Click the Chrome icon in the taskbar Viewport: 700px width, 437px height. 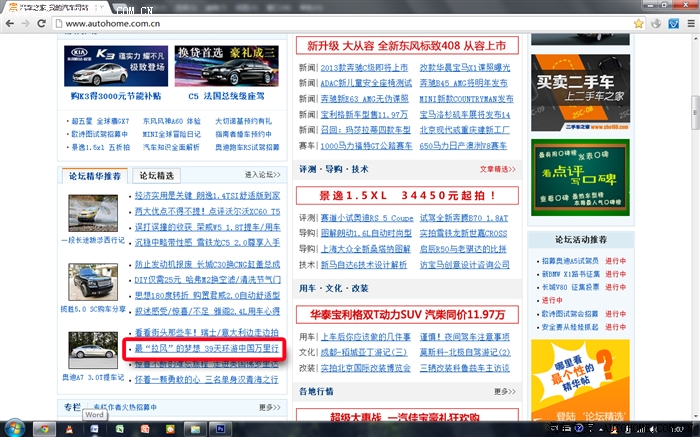click(x=43, y=428)
